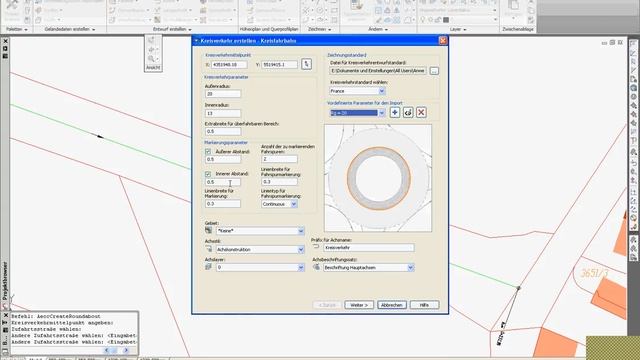Image resolution: width=640 pixels, height=360 pixels.
Task: Open the Gebiet dropdown
Action: point(301,231)
